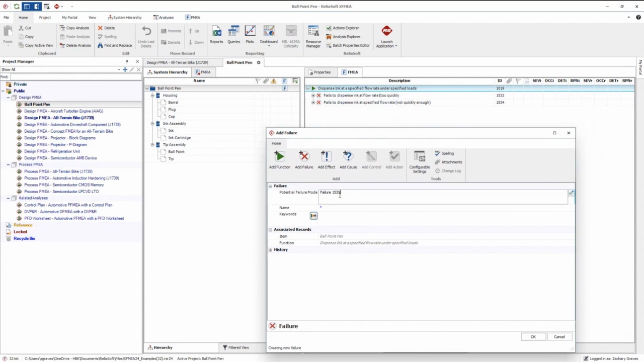Click Find and Replace

pyautogui.click(x=114, y=45)
